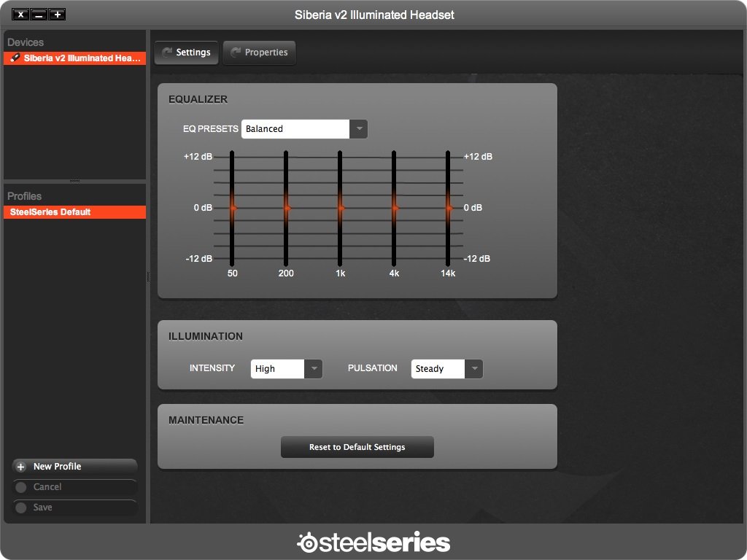Click the arrow icon on the Settings tab

pyautogui.click(x=167, y=52)
